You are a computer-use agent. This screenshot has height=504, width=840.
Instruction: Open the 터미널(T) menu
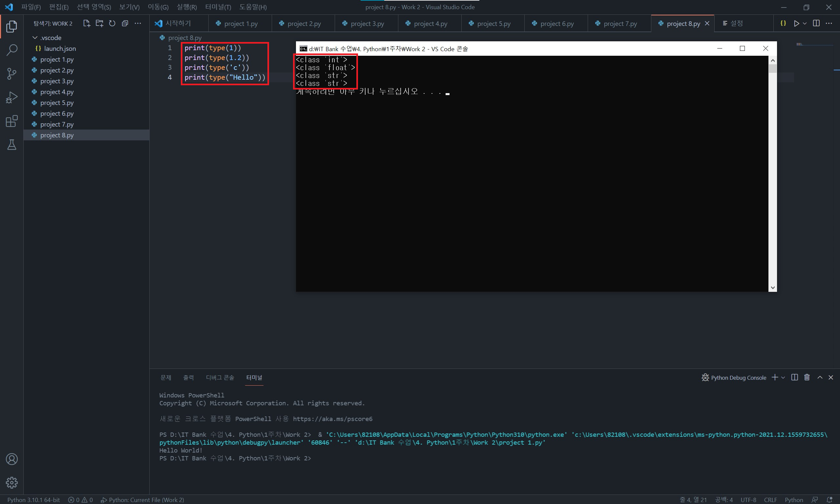(218, 7)
